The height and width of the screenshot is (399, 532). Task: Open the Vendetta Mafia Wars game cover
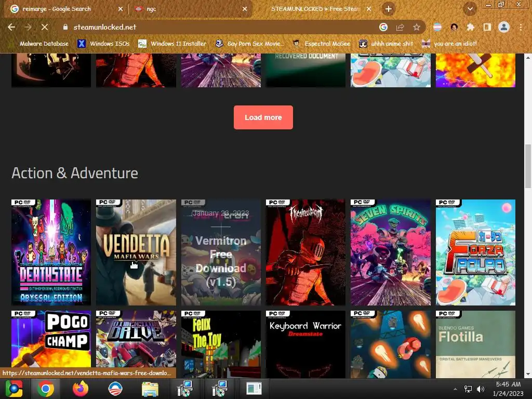pyautogui.click(x=136, y=252)
